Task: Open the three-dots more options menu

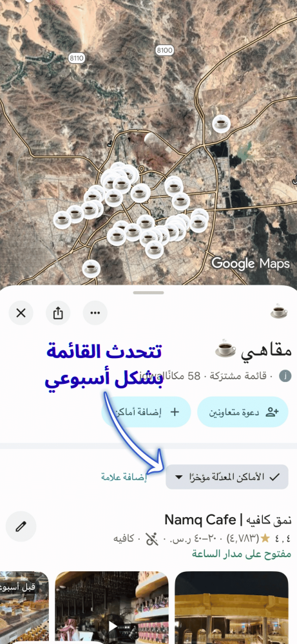Action: tap(95, 313)
